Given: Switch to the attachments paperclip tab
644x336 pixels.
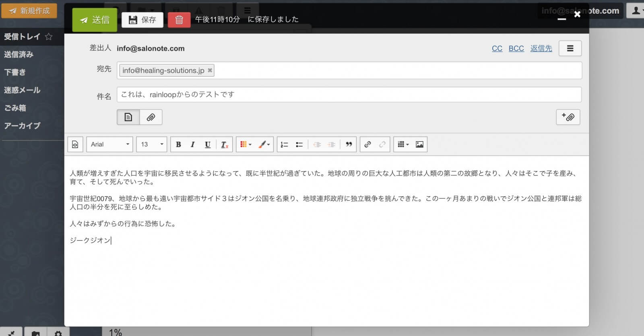Looking at the screenshot, I should (x=151, y=117).
